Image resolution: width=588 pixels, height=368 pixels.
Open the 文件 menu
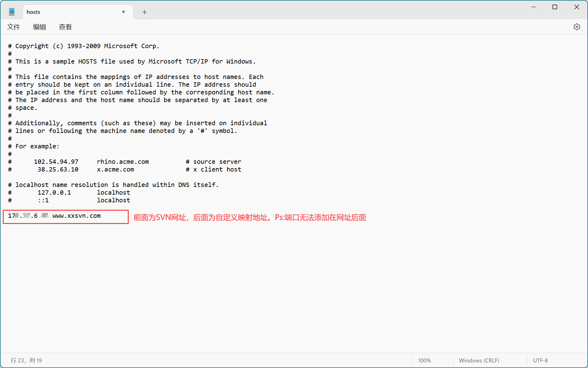(14, 27)
